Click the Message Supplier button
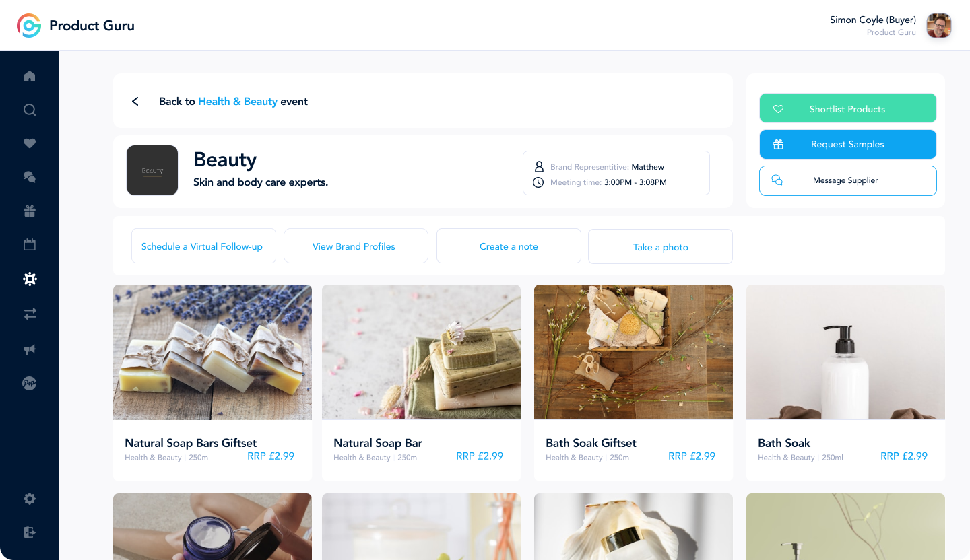 847,180
